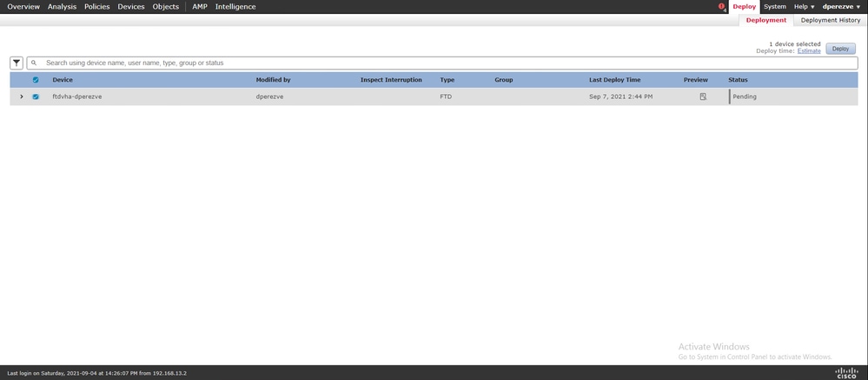Open preview icon for ftdvha-dperezve

703,97
